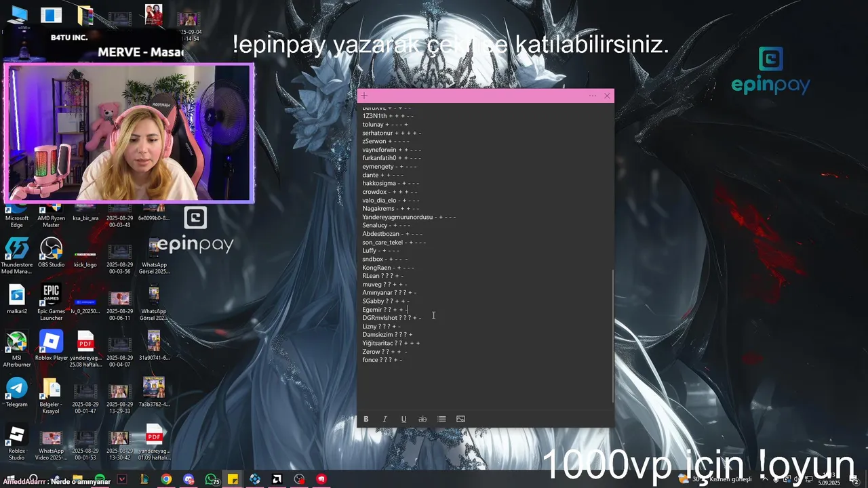Click note line 'Egemir ? ? + + -'

(x=384, y=310)
